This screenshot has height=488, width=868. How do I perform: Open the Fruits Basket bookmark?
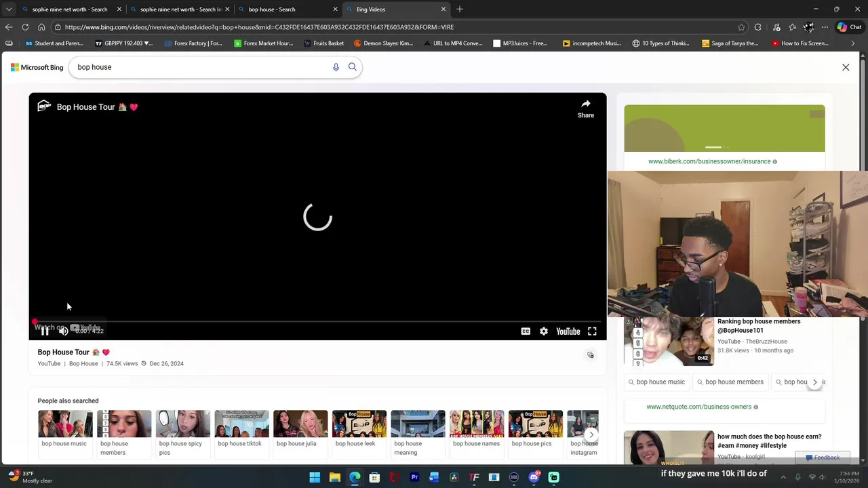pyautogui.click(x=323, y=43)
